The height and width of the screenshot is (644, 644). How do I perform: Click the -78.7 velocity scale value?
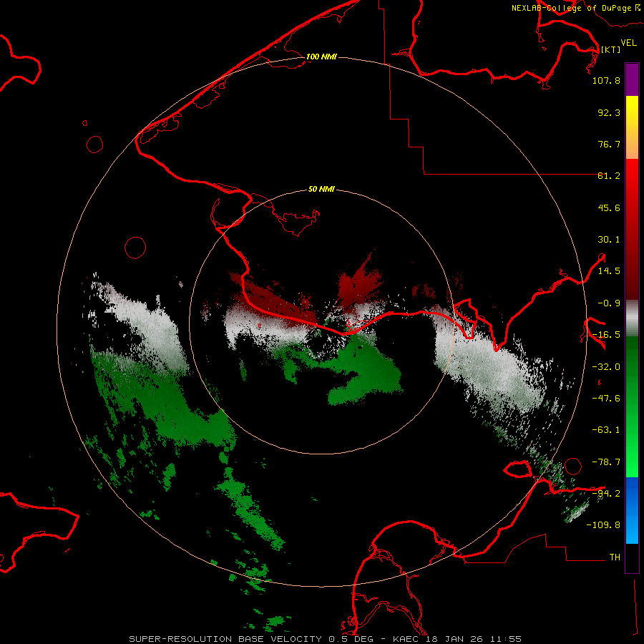606,462
